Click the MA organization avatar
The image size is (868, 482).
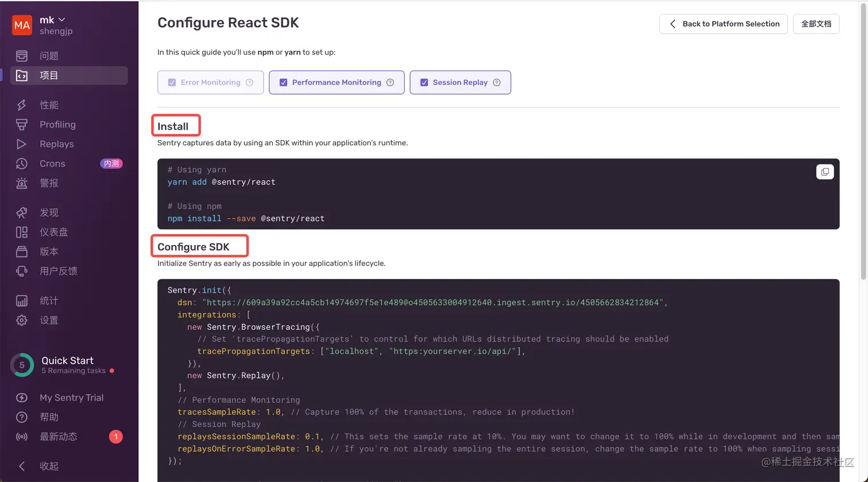tap(22, 25)
